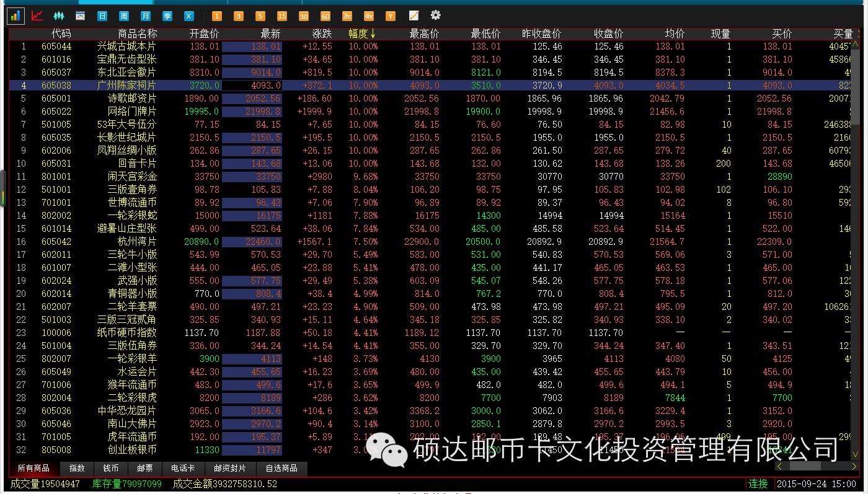Switch to the red line trend chart
The image size is (868, 494).
point(37,15)
